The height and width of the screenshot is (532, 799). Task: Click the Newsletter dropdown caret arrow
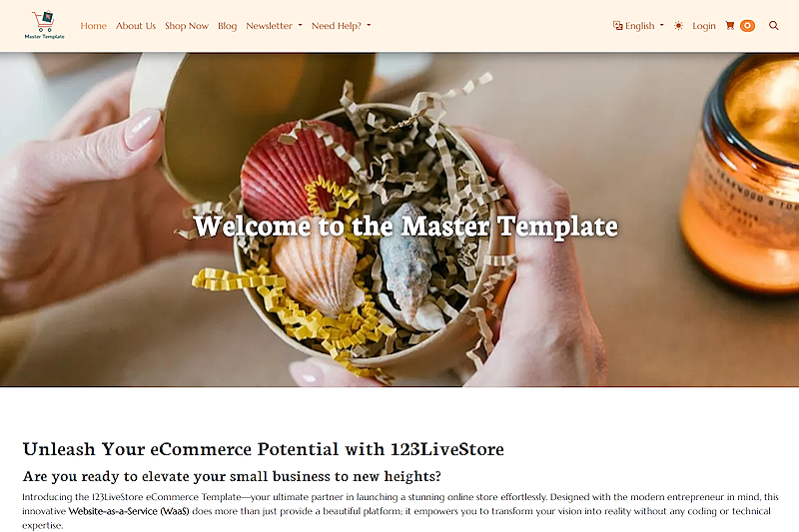click(x=301, y=26)
